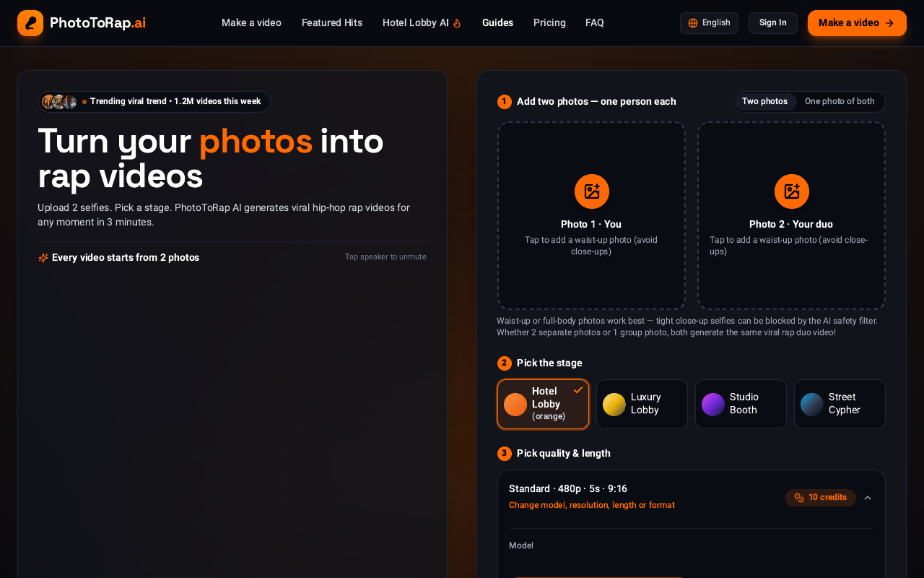The width and height of the screenshot is (924, 578).
Task: Click the arrow in the 'Make a video' button
Action: tap(889, 23)
